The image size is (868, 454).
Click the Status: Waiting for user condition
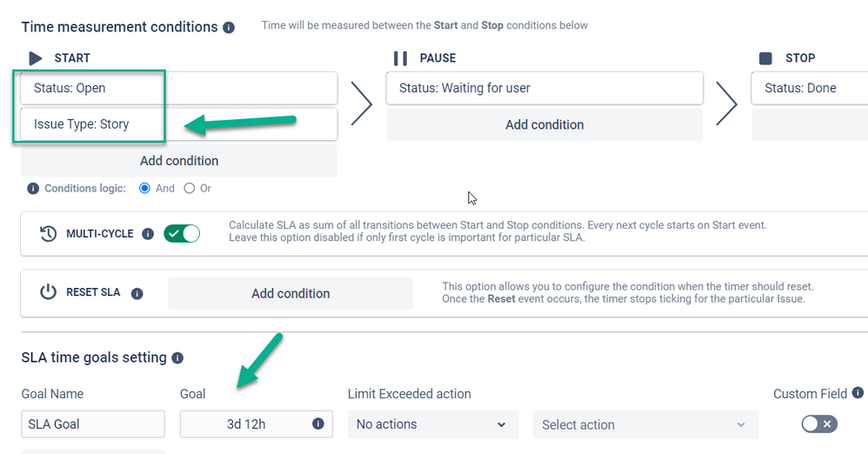tap(544, 88)
